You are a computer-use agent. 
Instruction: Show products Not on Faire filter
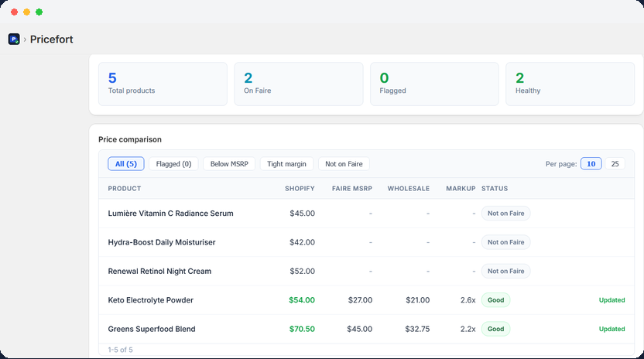pyautogui.click(x=344, y=164)
